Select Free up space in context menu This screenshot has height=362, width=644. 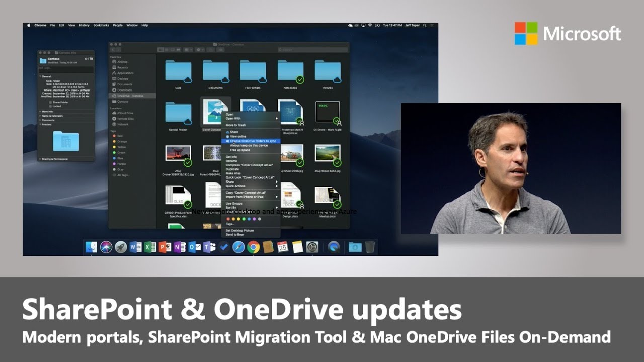pyautogui.click(x=251, y=150)
